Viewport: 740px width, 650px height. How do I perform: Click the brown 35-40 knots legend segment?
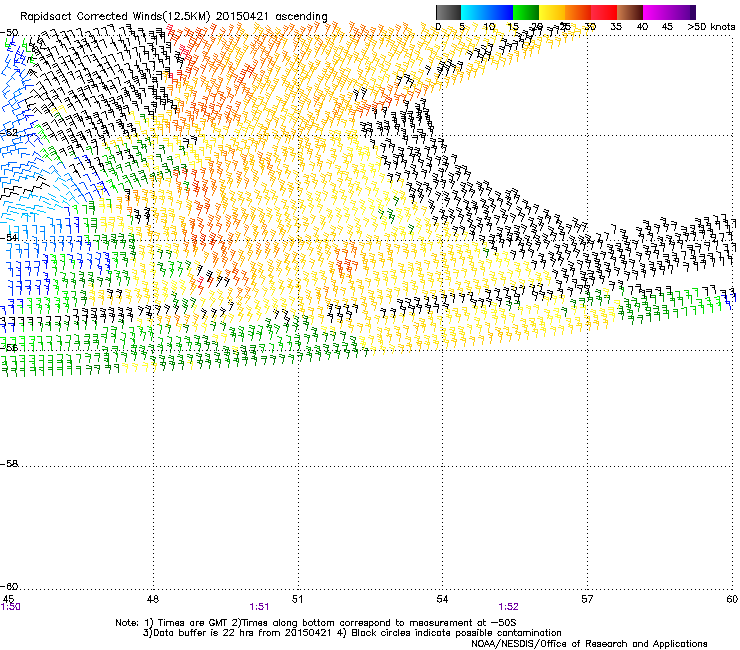click(x=630, y=12)
